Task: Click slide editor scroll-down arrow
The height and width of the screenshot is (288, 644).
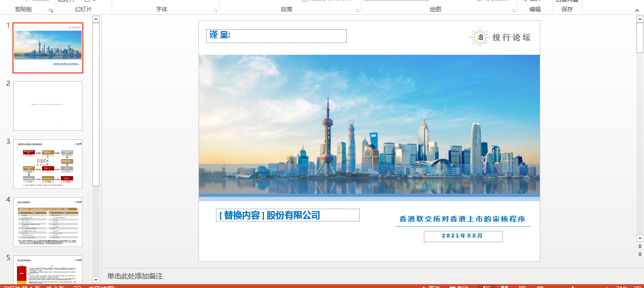Action: tap(640, 238)
